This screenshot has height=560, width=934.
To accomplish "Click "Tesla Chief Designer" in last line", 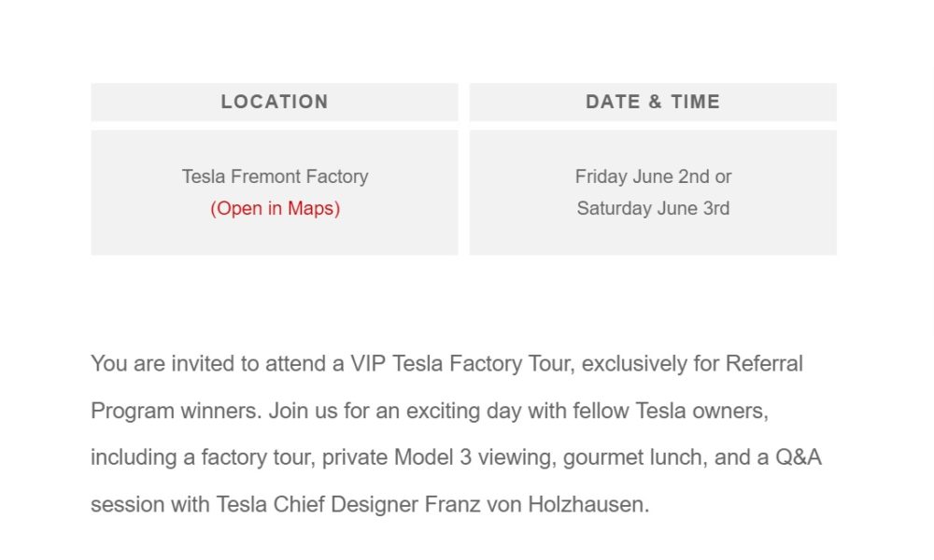I will [317, 505].
